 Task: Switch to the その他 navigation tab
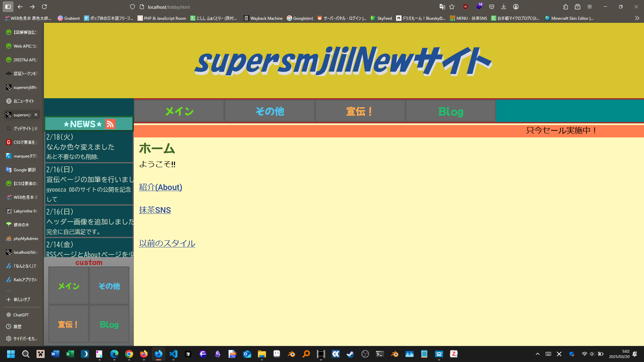(x=269, y=111)
